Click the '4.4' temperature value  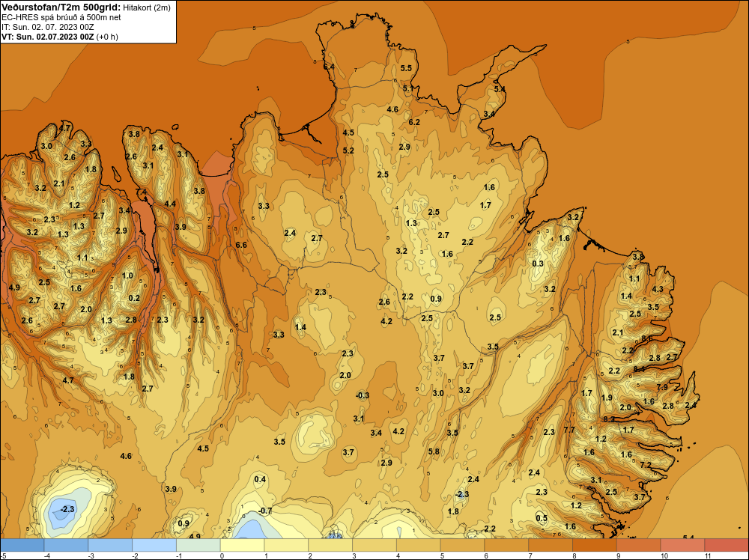point(170,204)
